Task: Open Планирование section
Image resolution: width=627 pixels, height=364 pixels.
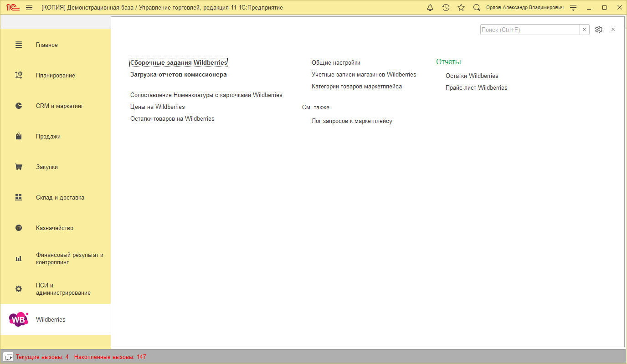Action: click(56, 75)
